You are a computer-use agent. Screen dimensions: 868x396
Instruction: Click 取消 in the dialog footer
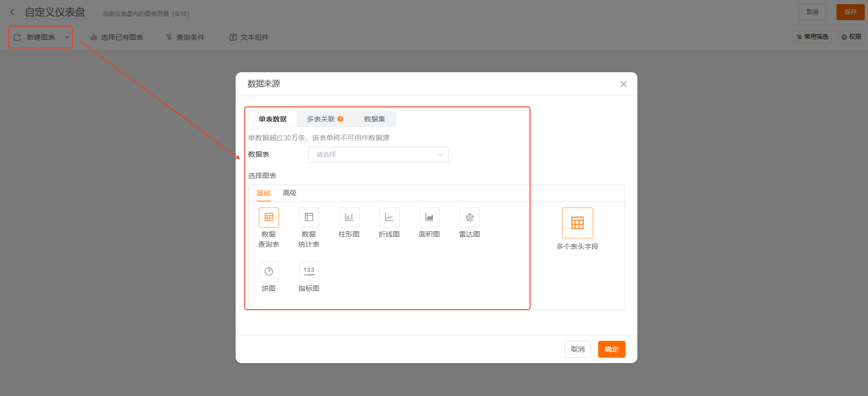click(578, 349)
